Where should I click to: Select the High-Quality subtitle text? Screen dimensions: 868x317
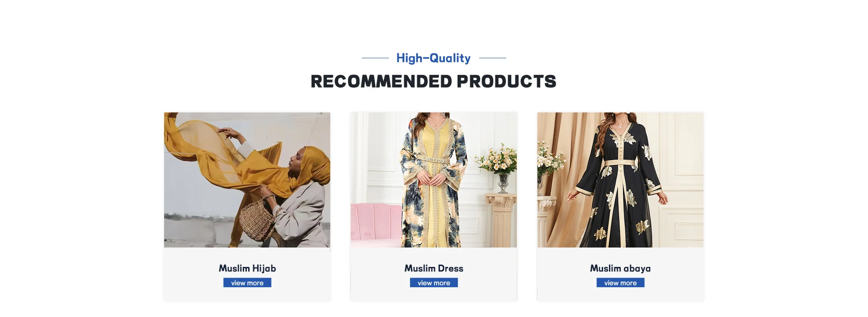click(x=434, y=58)
